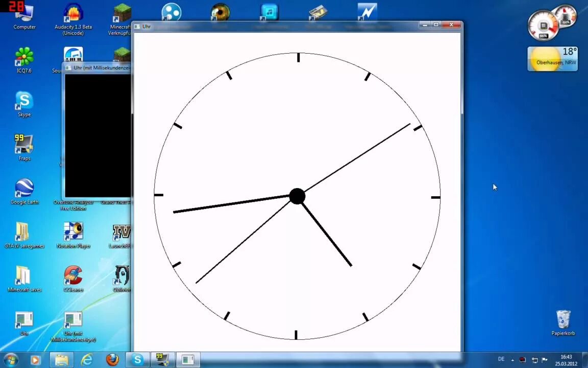Close the Uhr clock window
Viewport: 588px width, 368px height.
click(x=452, y=25)
